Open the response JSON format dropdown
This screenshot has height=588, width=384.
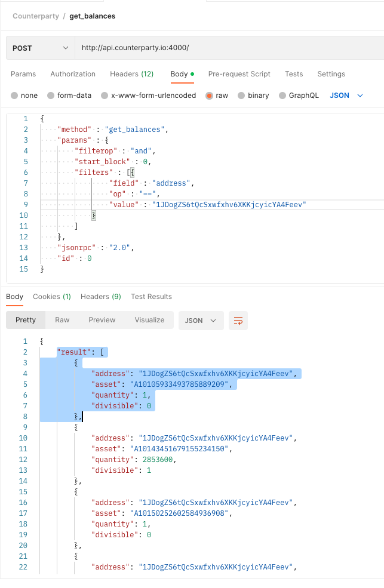(201, 321)
